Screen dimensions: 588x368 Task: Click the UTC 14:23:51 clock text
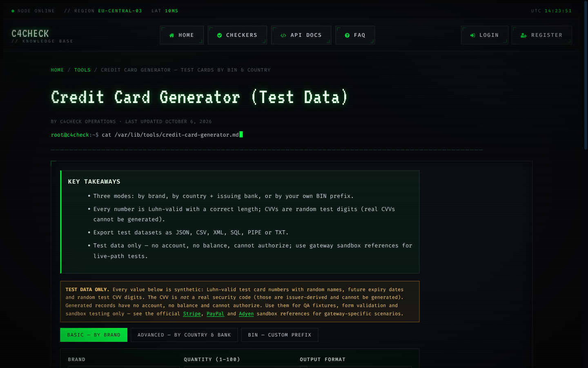tap(551, 11)
